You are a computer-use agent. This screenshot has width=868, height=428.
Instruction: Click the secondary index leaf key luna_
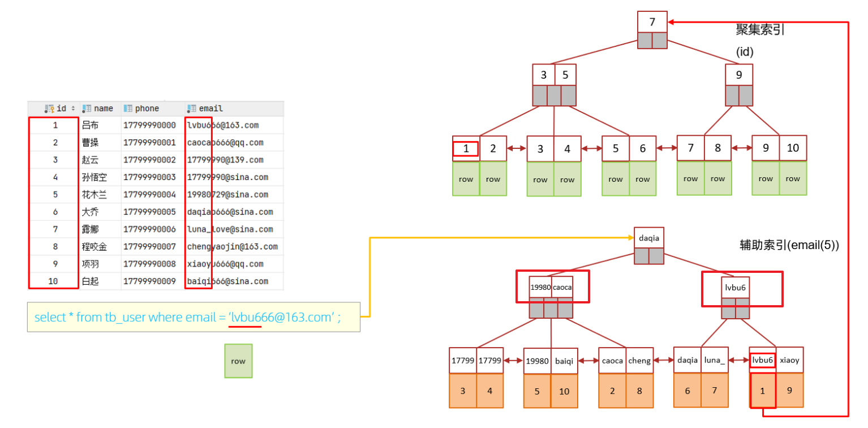715,360
